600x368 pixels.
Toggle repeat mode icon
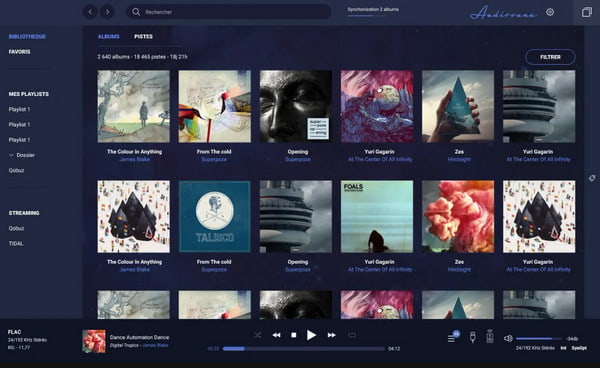pyautogui.click(x=352, y=335)
